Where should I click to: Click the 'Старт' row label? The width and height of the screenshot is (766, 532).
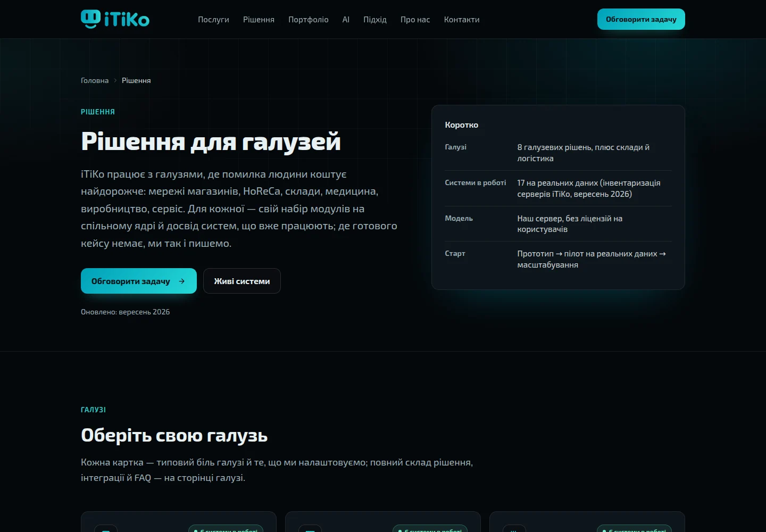455,253
